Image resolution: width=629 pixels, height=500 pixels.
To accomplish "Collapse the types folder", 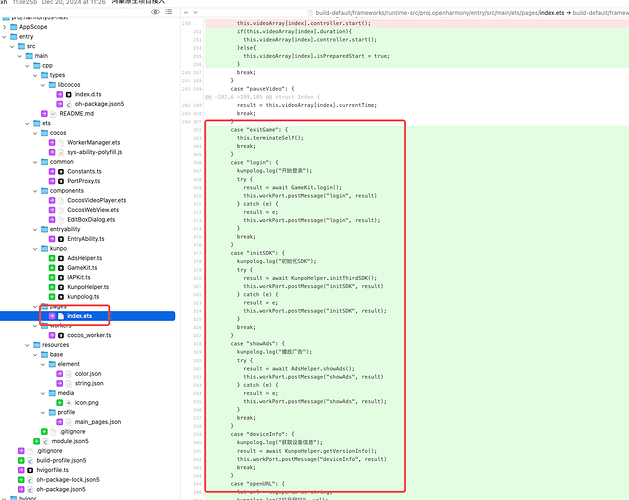I will [35, 75].
